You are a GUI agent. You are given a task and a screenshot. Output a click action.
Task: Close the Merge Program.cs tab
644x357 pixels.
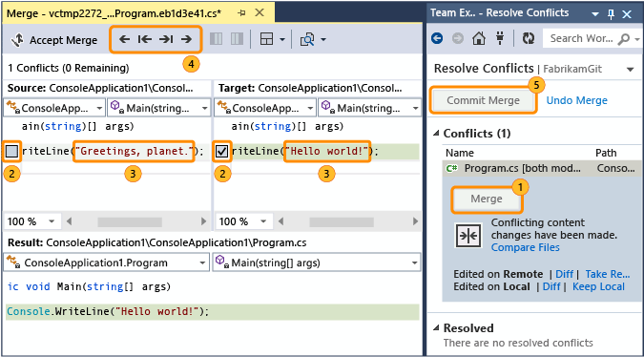coord(260,12)
